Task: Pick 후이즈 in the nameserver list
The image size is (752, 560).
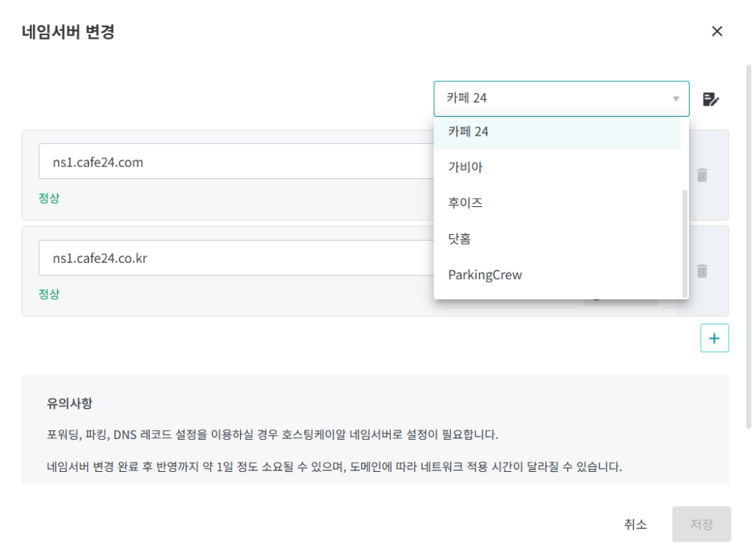Action: (466, 203)
